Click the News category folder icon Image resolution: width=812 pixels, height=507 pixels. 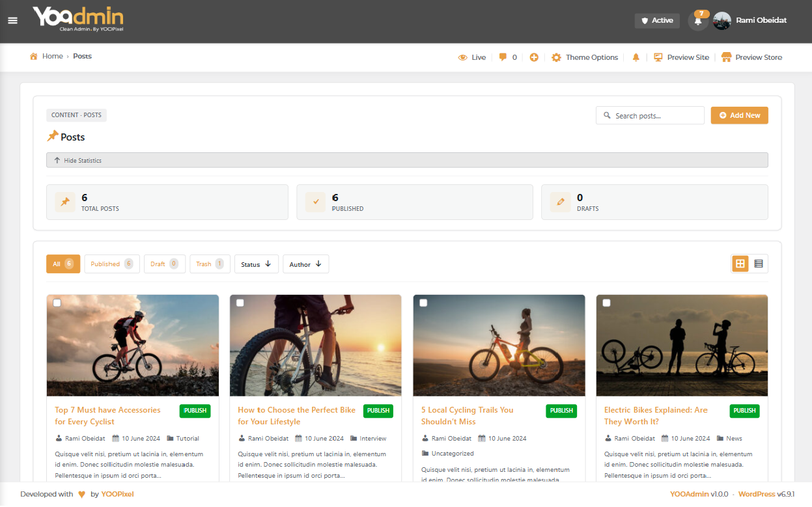[x=720, y=439]
